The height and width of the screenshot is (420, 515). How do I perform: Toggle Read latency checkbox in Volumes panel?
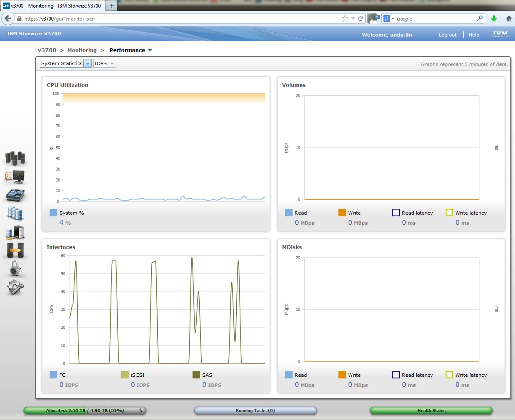click(x=396, y=213)
